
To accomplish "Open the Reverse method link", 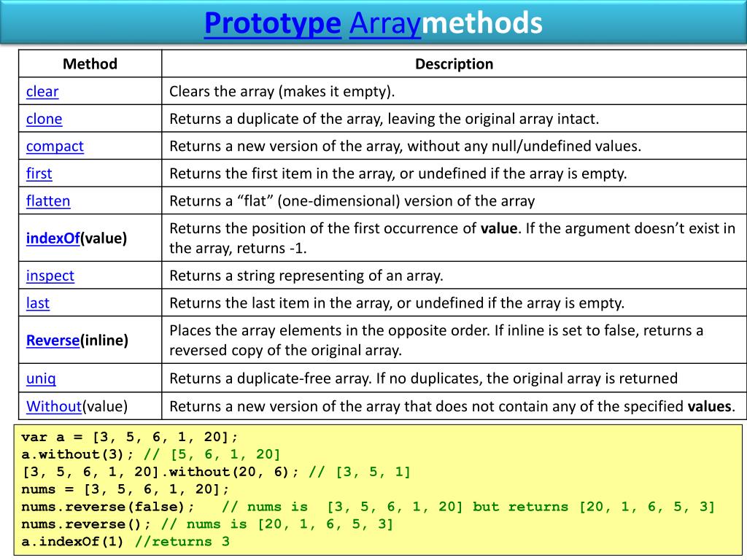I will point(53,341).
